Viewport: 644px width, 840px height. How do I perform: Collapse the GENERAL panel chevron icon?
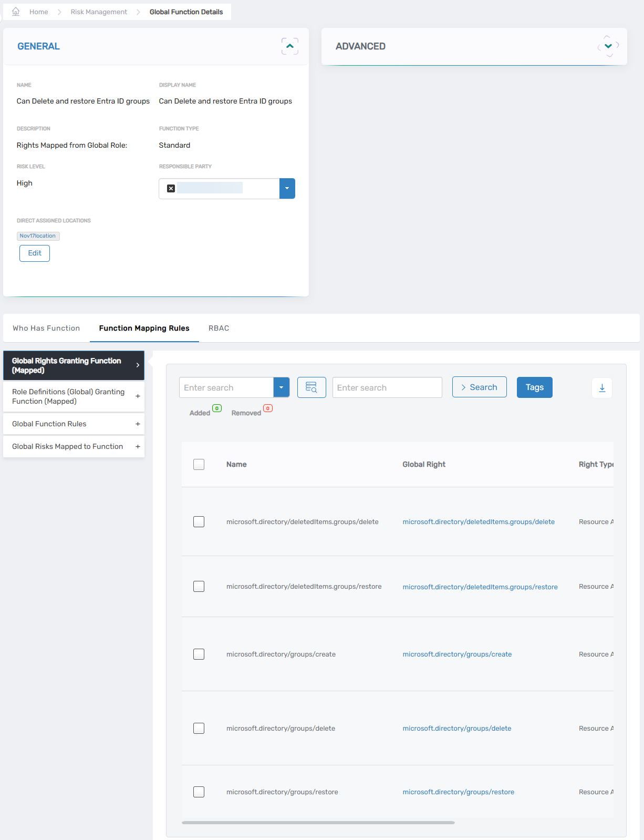[289, 46]
